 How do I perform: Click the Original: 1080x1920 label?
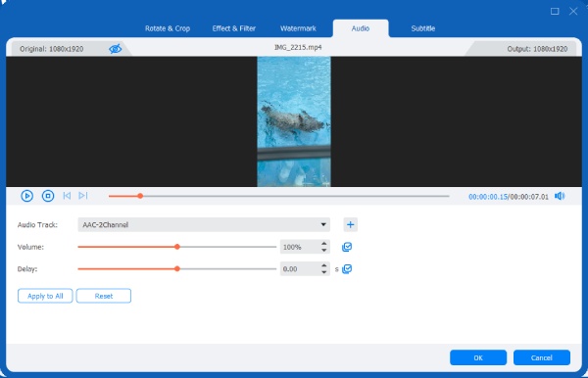(x=51, y=49)
